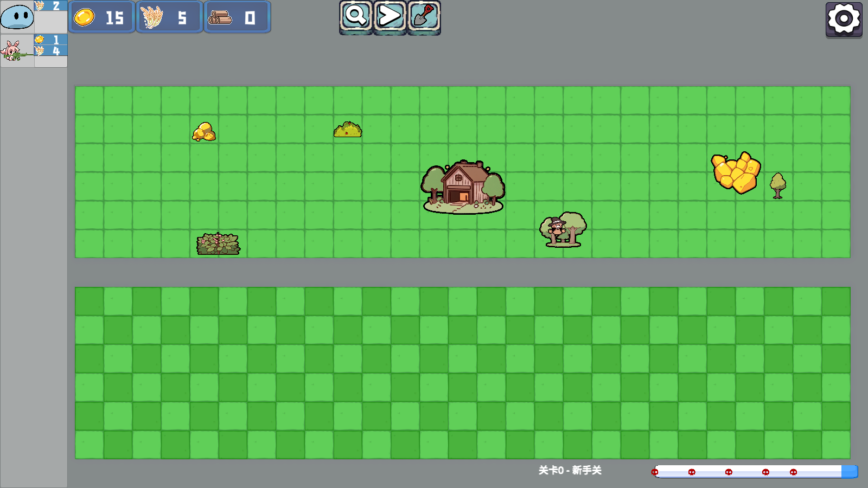868x488 pixels.
Task: Click the yellow-green shrub
Action: [348, 130]
